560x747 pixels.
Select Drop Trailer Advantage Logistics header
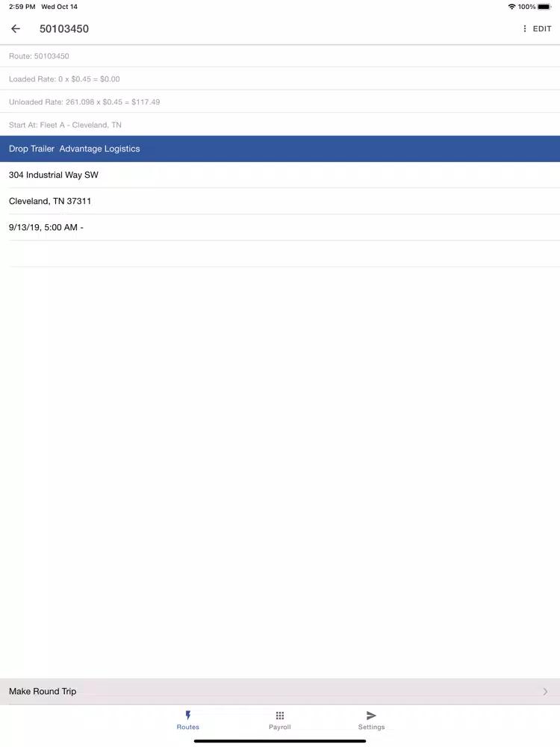point(280,149)
